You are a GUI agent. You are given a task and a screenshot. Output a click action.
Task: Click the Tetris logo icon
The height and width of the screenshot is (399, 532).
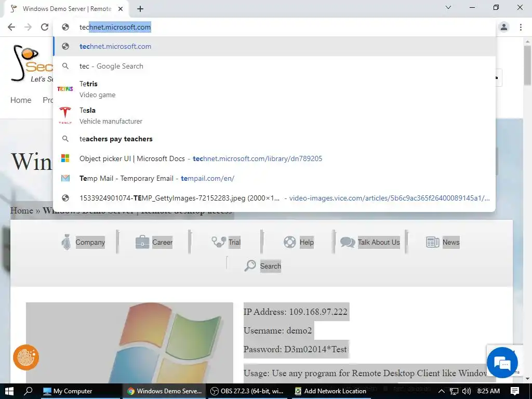pyautogui.click(x=65, y=89)
